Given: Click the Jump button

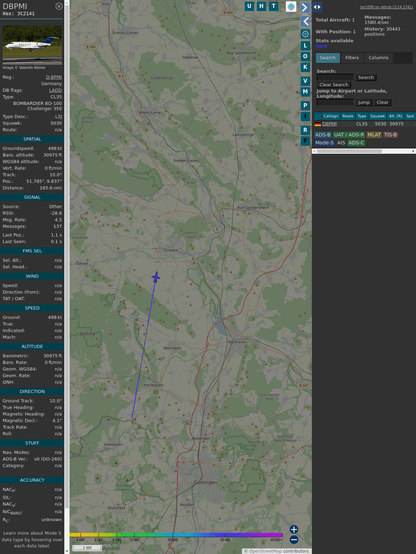Looking at the screenshot, I should [x=364, y=102].
